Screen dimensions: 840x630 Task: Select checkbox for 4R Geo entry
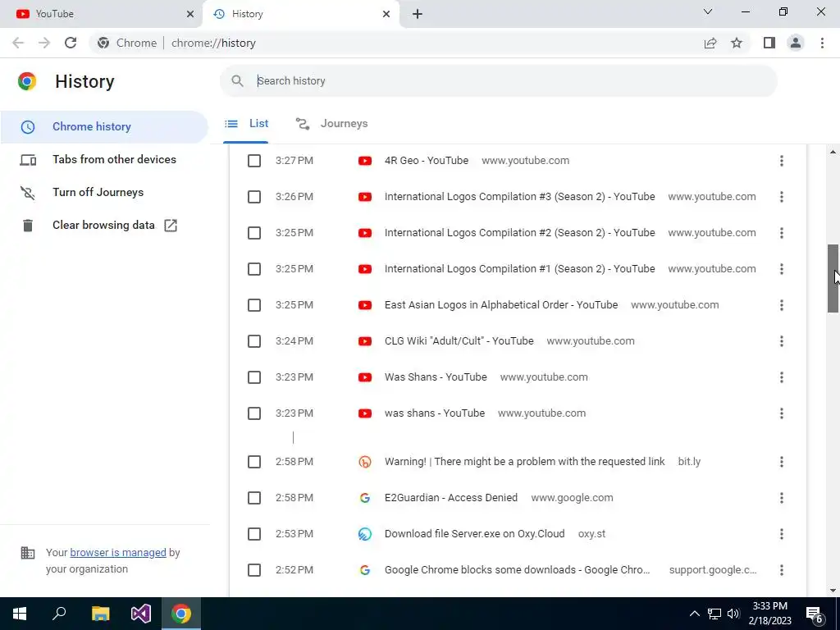[x=254, y=161]
